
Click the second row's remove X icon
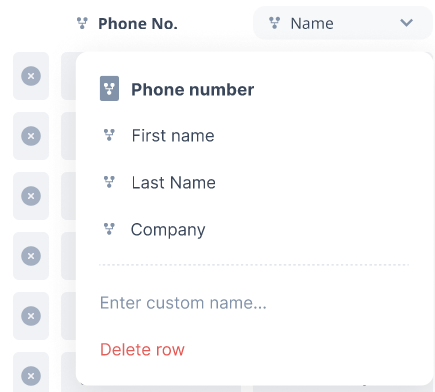pos(31,136)
